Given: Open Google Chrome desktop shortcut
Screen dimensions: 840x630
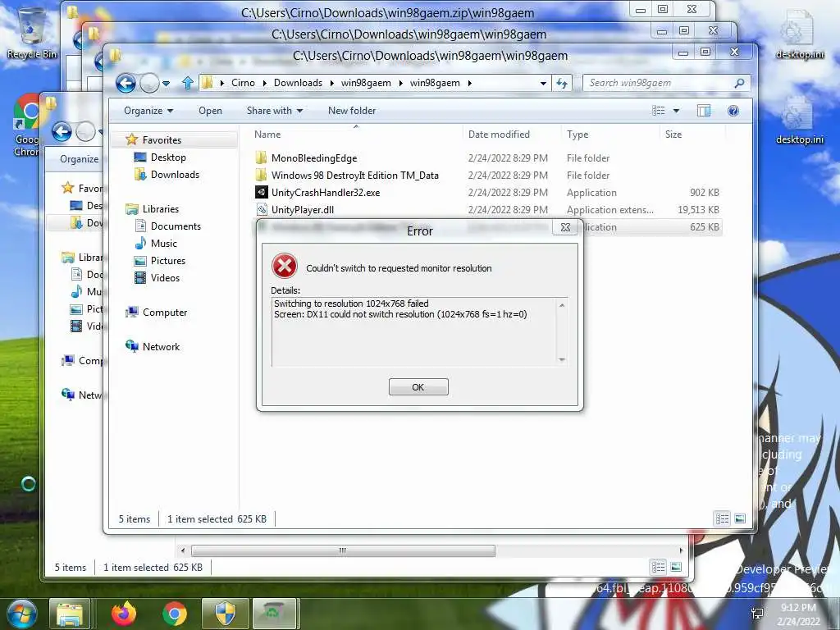Looking at the screenshot, I should (x=27, y=126).
